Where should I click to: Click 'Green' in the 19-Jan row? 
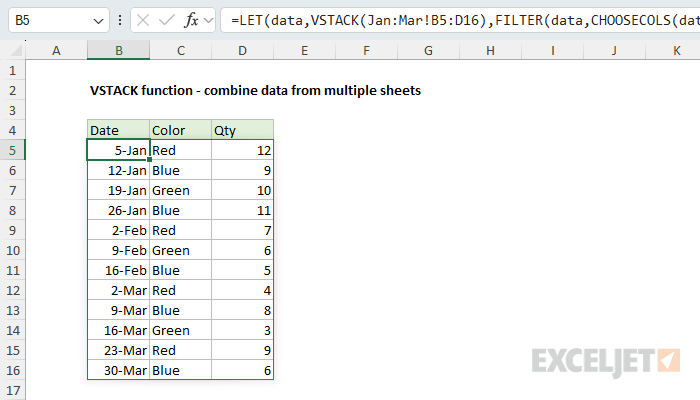tap(180, 190)
